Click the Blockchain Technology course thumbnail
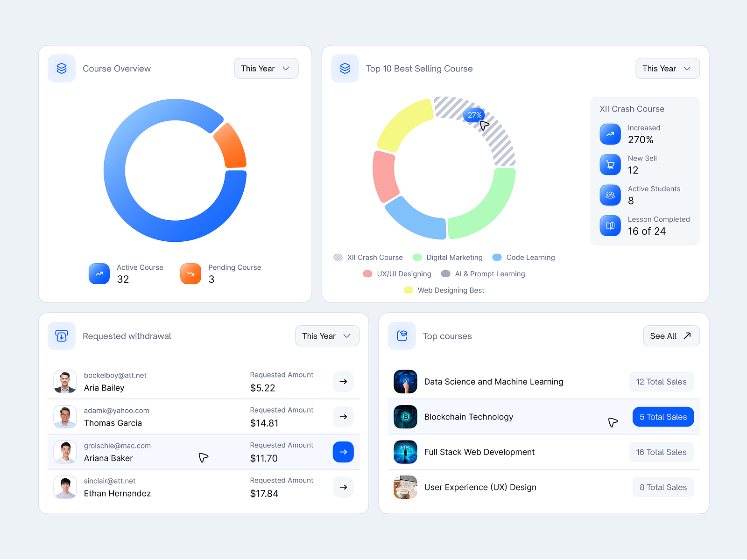This screenshot has height=560, width=747. coord(405,417)
